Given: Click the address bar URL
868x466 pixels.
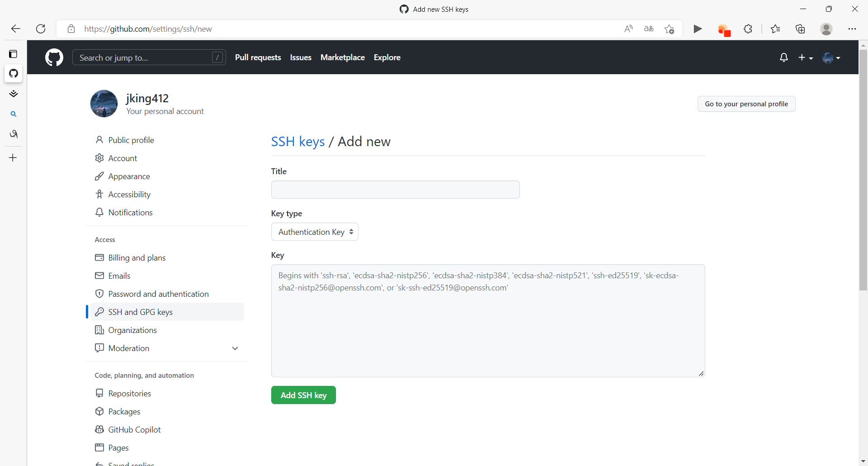Looking at the screenshot, I should pos(148,29).
